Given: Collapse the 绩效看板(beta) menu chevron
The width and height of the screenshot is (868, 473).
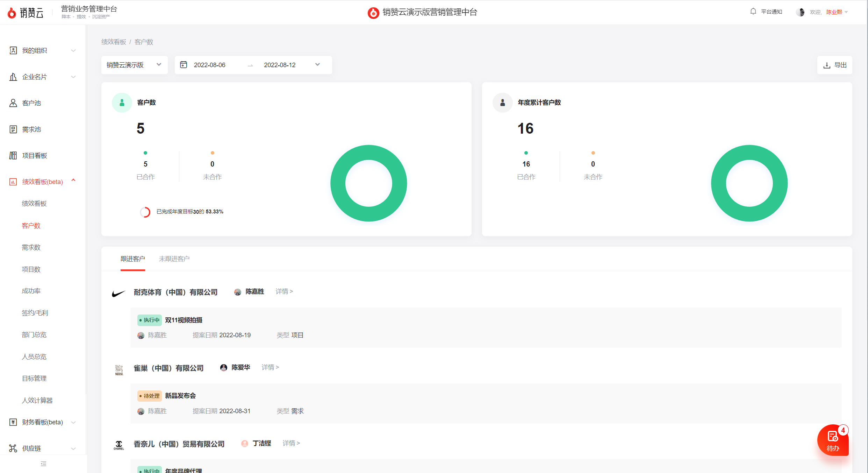Looking at the screenshot, I should click(73, 180).
